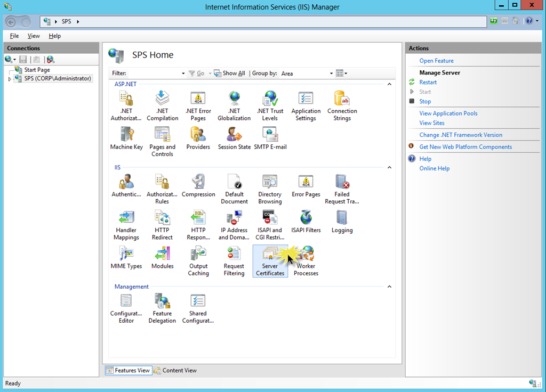
Task: Open Pages and Controls feature
Action: coord(162,142)
